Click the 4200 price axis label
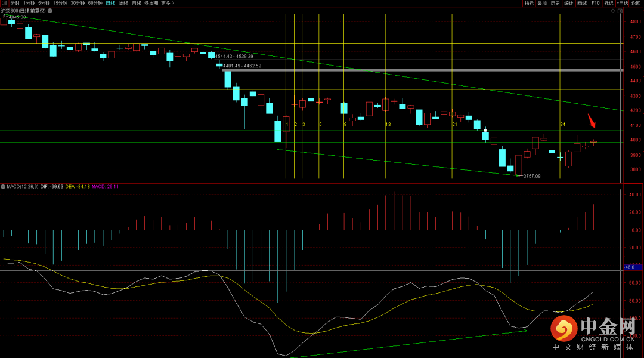This screenshot has width=644, height=358. pos(635,110)
